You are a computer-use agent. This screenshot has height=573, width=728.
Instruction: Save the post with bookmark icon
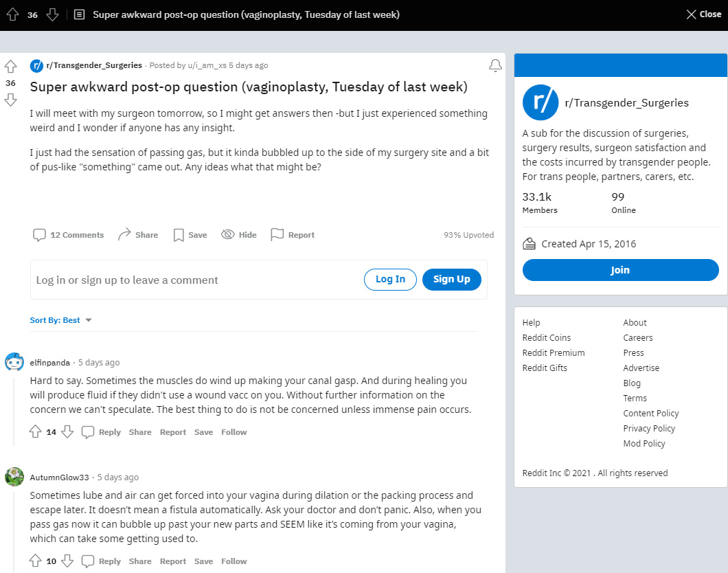point(190,235)
